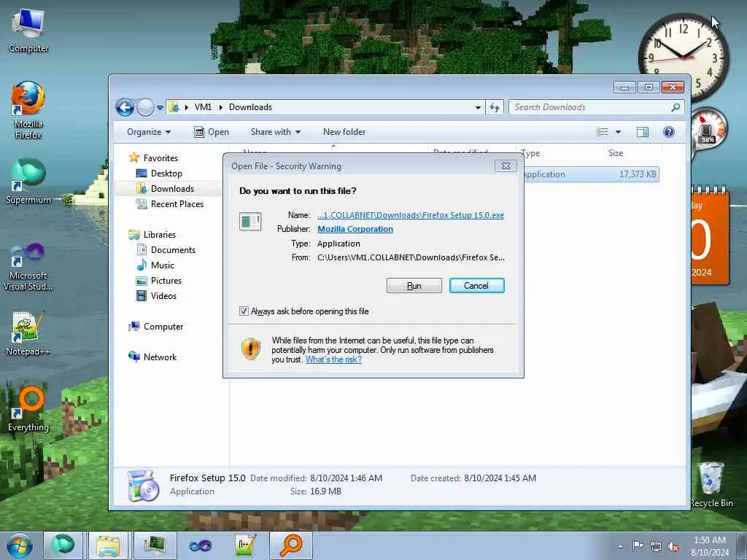Toggle Always ask before opening this file
This screenshot has width=747, height=560.
[244, 311]
